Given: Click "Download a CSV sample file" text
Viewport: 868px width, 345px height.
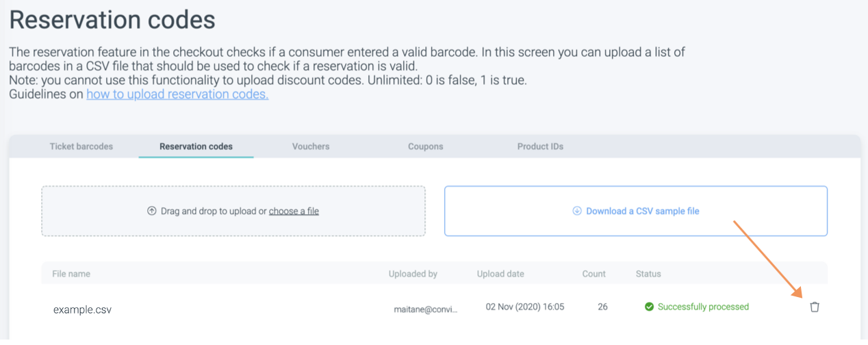Looking at the screenshot, I should 643,211.
